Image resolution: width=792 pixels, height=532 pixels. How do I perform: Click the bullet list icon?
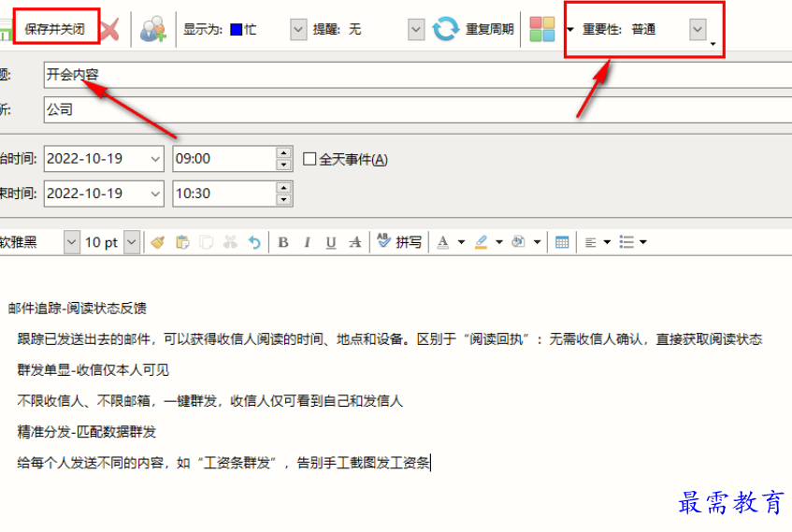pos(626,242)
